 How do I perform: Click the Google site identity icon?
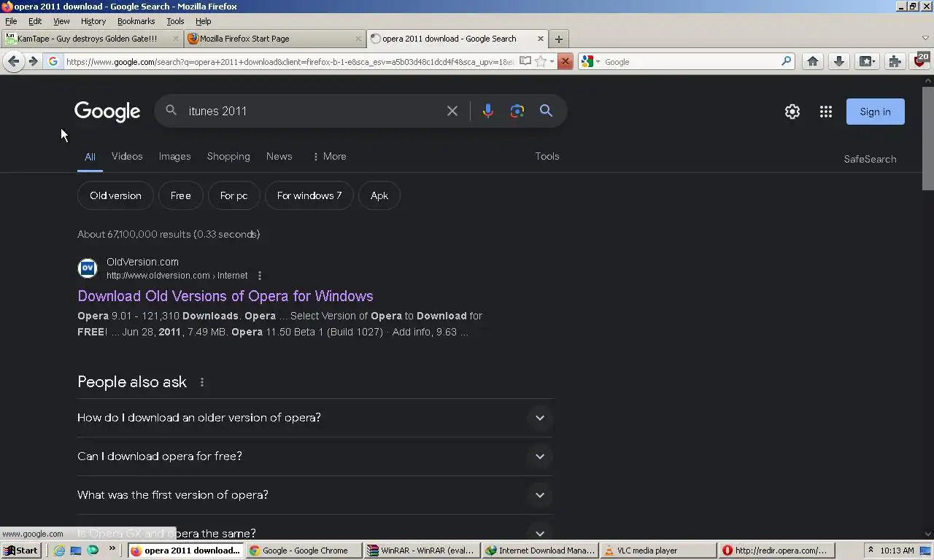[53, 62]
